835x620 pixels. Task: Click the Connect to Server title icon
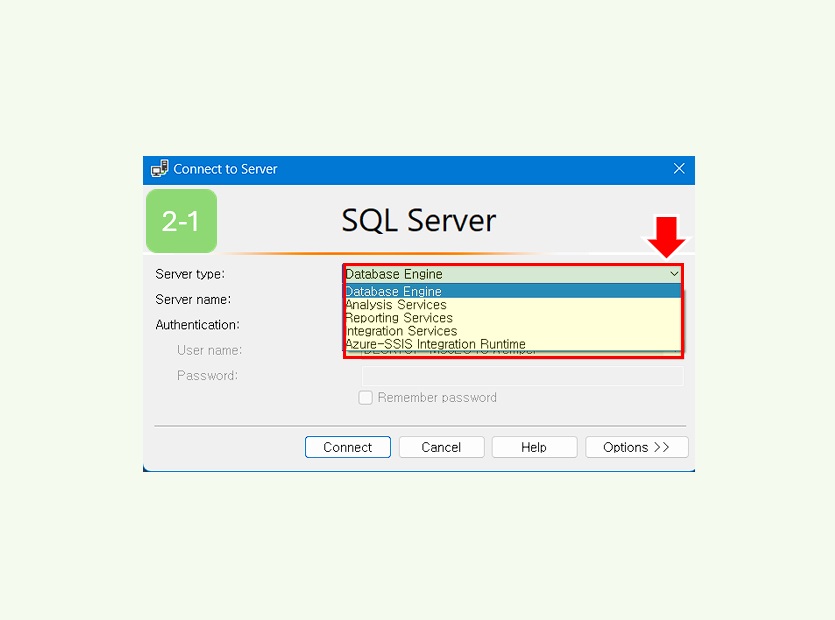click(159, 169)
